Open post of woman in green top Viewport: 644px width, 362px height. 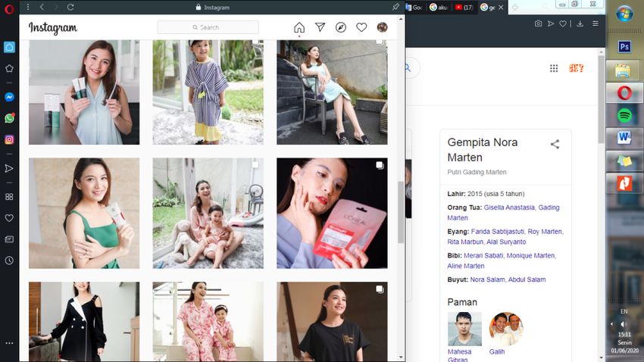click(x=84, y=213)
